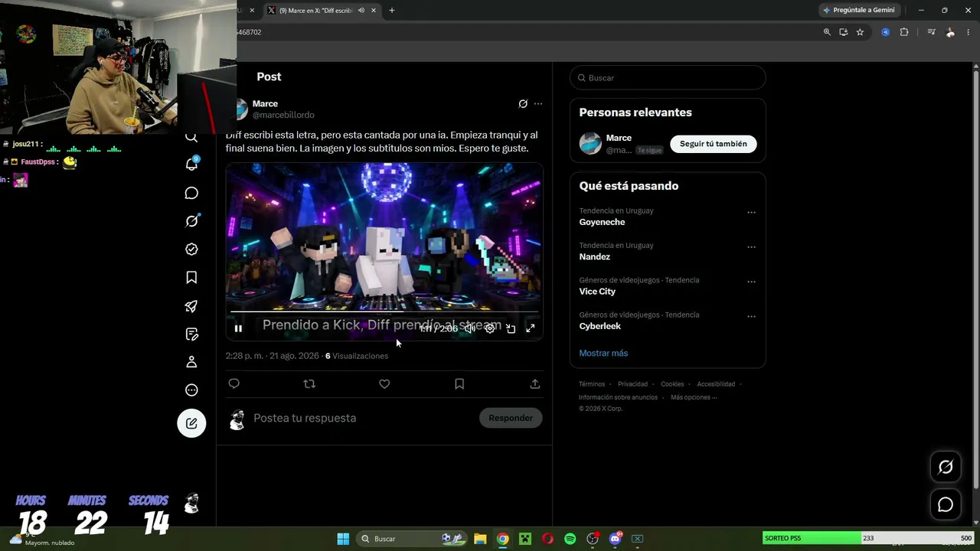Click the X search box 'Buscar'
Screen dimensions: 980x551
(668, 77)
